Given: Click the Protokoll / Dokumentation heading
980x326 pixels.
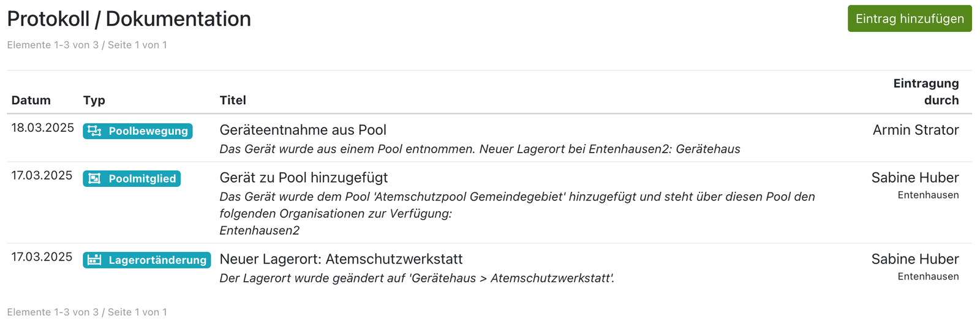Looking at the screenshot, I should tap(129, 19).
